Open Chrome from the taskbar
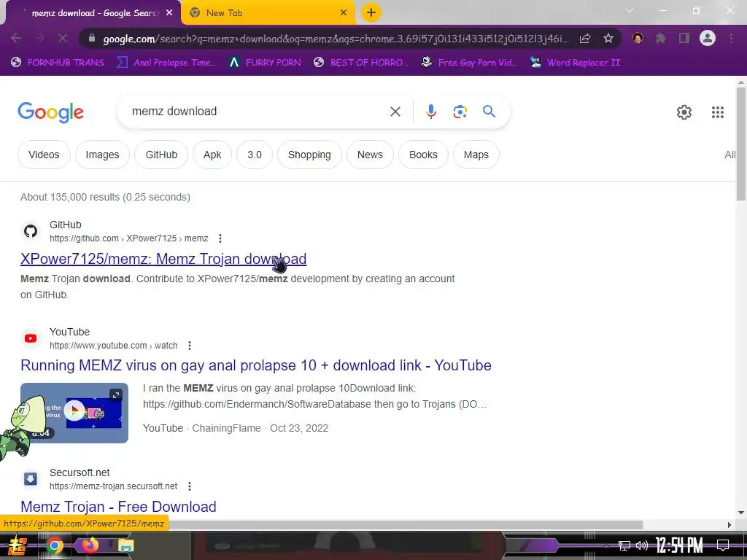 point(55,545)
